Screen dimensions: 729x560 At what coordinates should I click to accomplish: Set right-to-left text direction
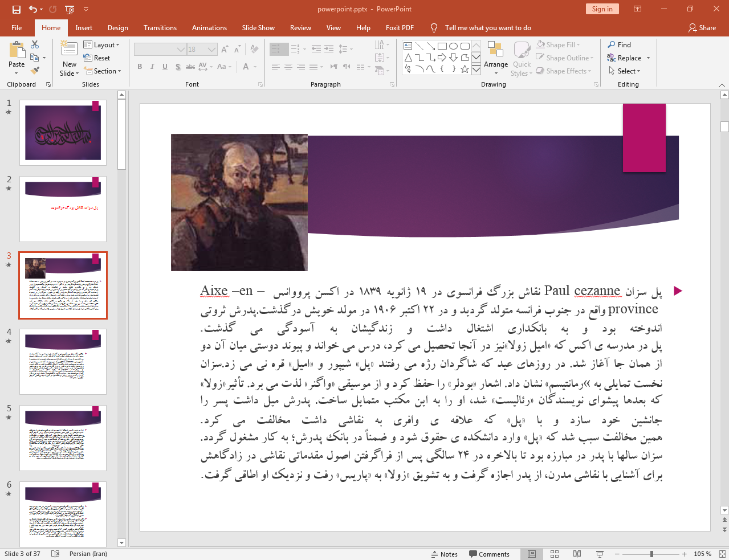point(347,67)
